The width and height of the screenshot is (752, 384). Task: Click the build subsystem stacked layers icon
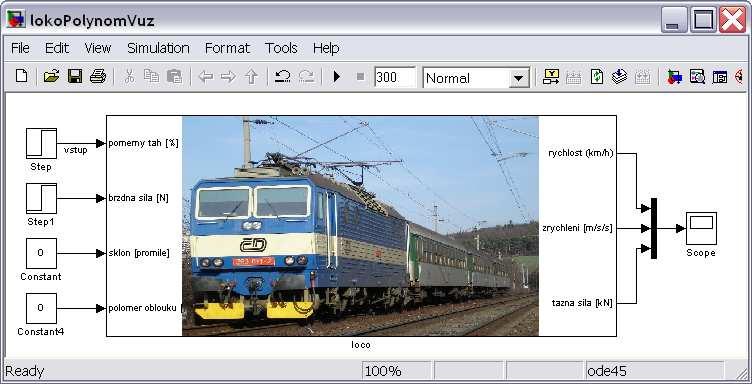coord(620,77)
